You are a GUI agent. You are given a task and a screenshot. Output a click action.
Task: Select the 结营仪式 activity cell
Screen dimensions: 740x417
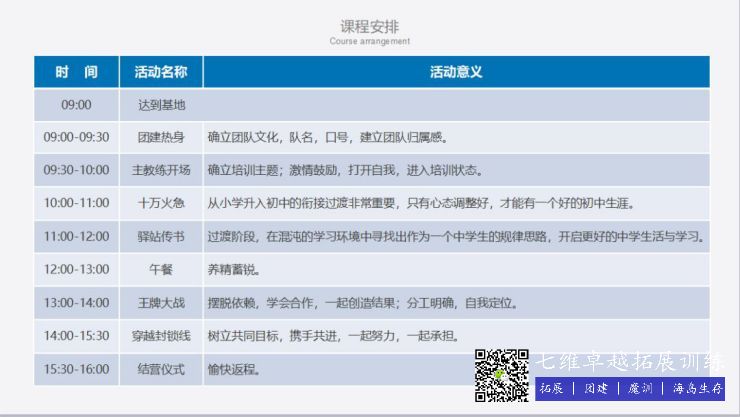(160, 368)
